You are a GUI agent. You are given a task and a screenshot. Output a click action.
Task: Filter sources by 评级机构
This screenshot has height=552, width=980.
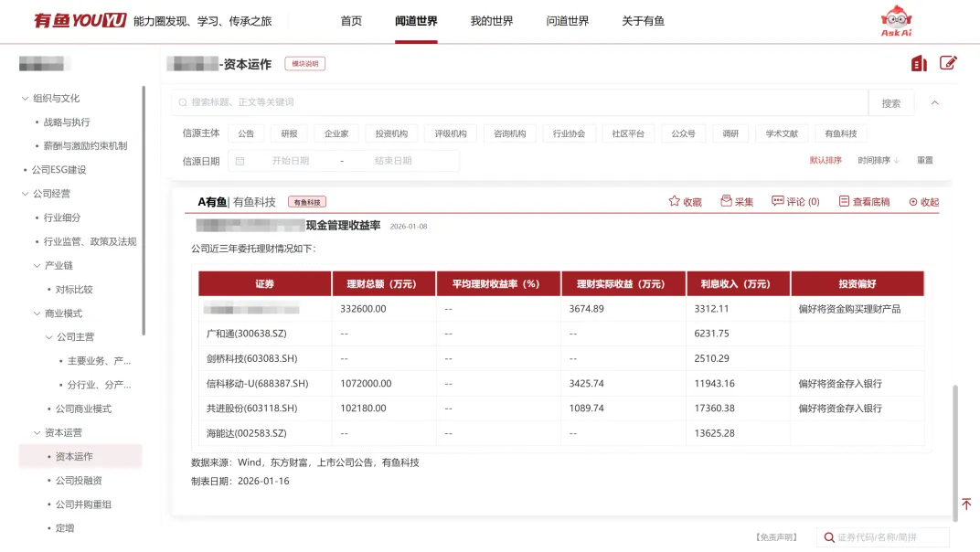451,133
